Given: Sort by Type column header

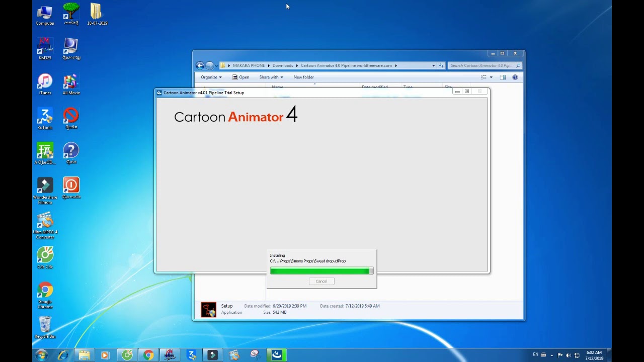Looking at the screenshot, I should coord(408,87).
